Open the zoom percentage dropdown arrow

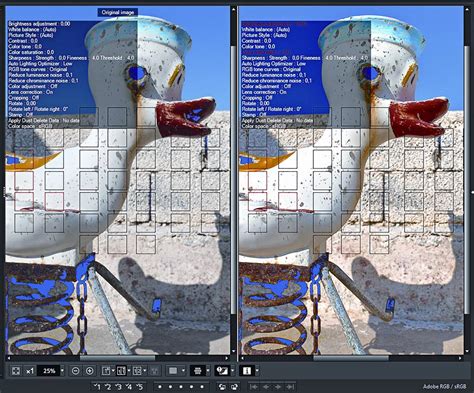(62, 371)
